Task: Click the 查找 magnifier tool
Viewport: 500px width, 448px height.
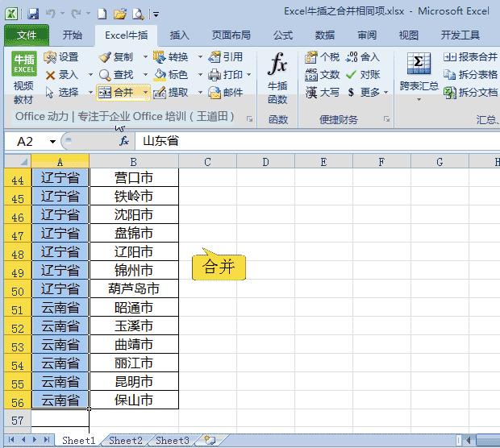Action: pyautogui.click(x=116, y=75)
